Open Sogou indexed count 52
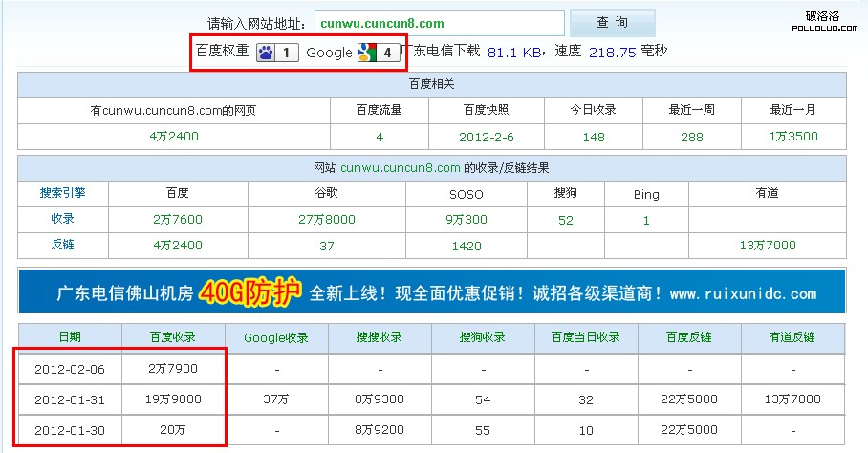This screenshot has height=453, width=868. [566, 220]
